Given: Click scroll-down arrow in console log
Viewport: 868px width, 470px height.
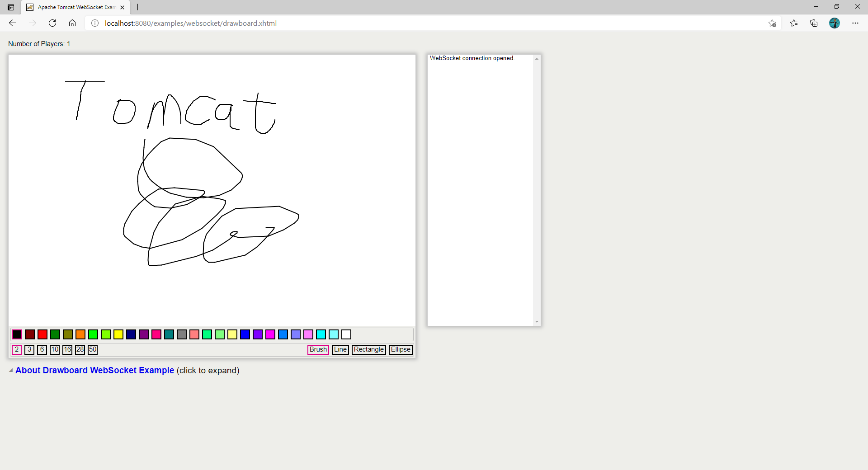Looking at the screenshot, I should tap(537, 322).
